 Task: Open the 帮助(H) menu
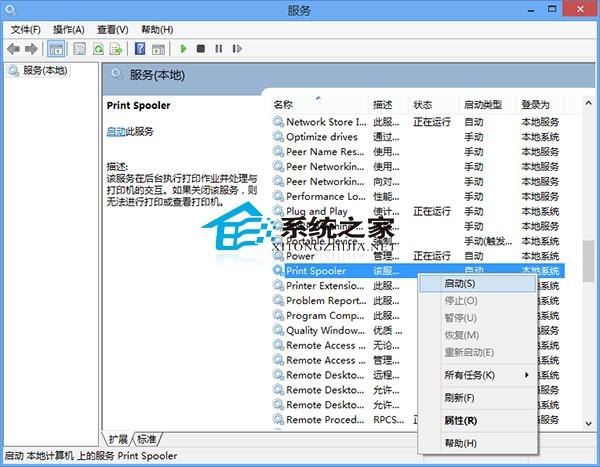[x=157, y=29]
